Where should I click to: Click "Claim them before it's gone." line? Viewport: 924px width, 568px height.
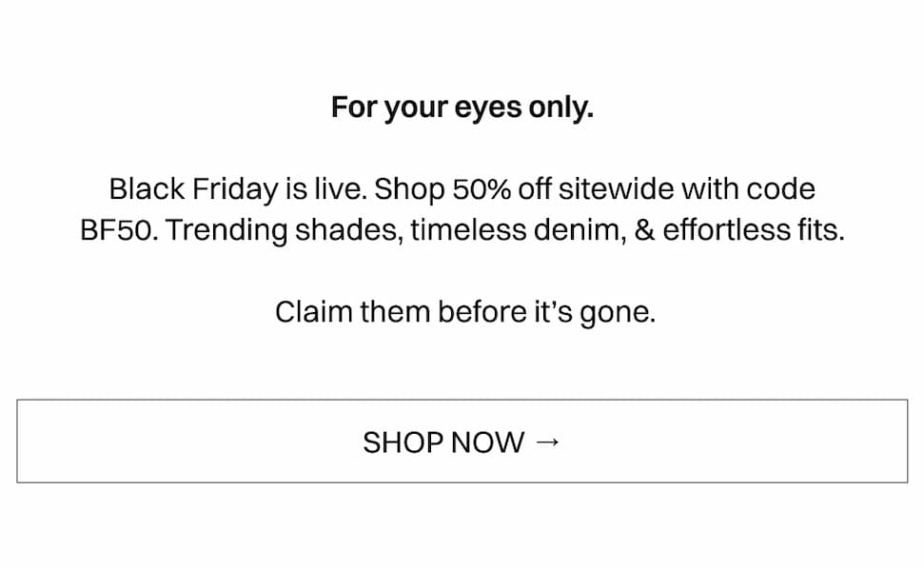click(x=465, y=311)
